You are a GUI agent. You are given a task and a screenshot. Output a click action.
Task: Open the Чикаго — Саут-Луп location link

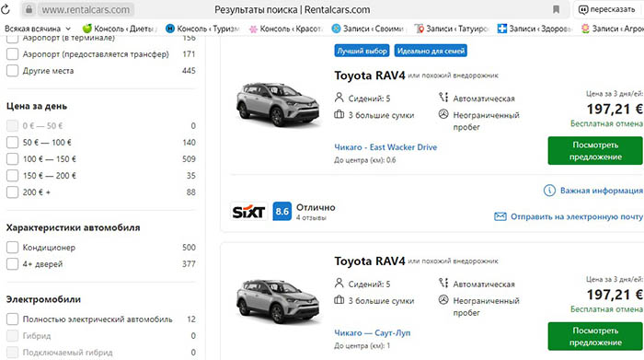point(372,333)
